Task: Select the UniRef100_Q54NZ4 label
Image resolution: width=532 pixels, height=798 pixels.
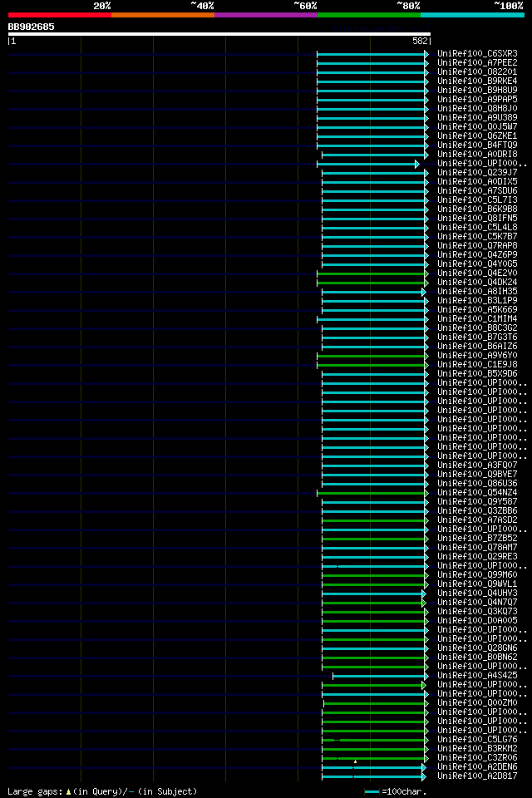Action: click(477, 493)
